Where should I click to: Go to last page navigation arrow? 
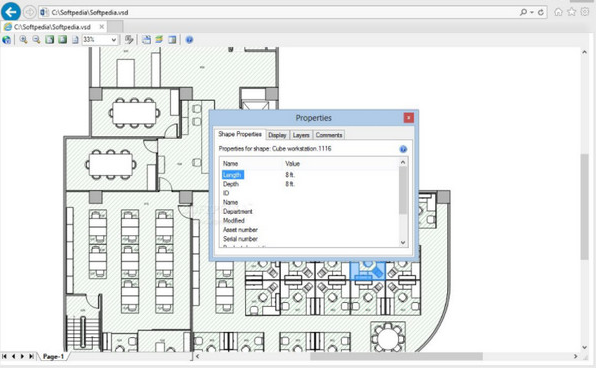coord(32,356)
